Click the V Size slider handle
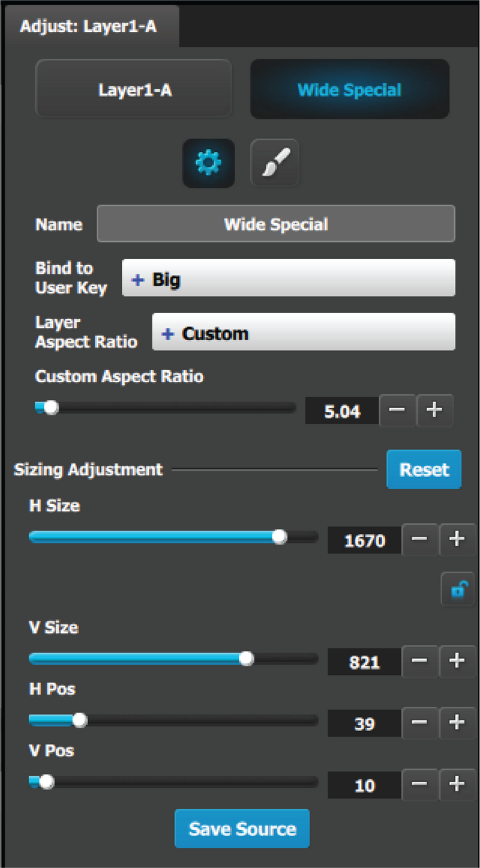480x868 pixels. [246, 658]
